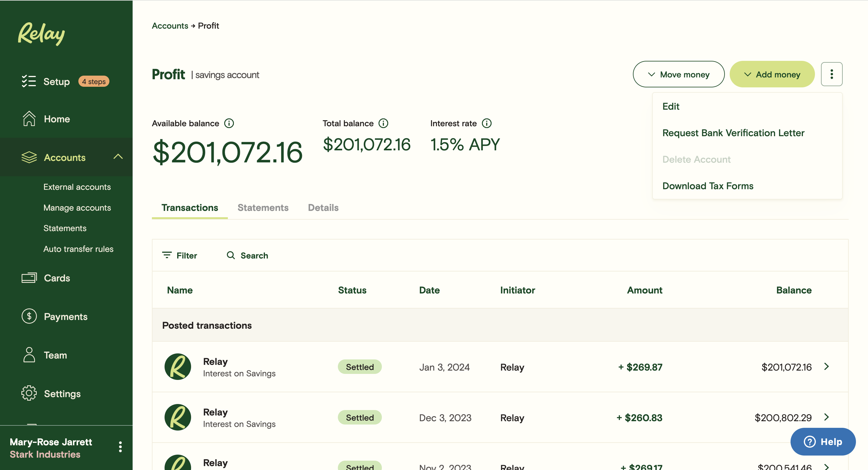This screenshot has width=868, height=470.
Task: Select the Payments dollar icon
Action: [29, 316]
